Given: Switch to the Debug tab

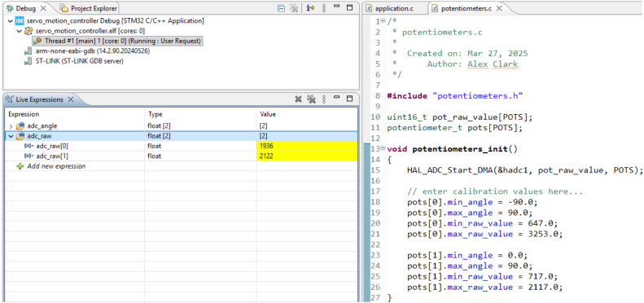Looking at the screenshot, I should pos(25,8).
